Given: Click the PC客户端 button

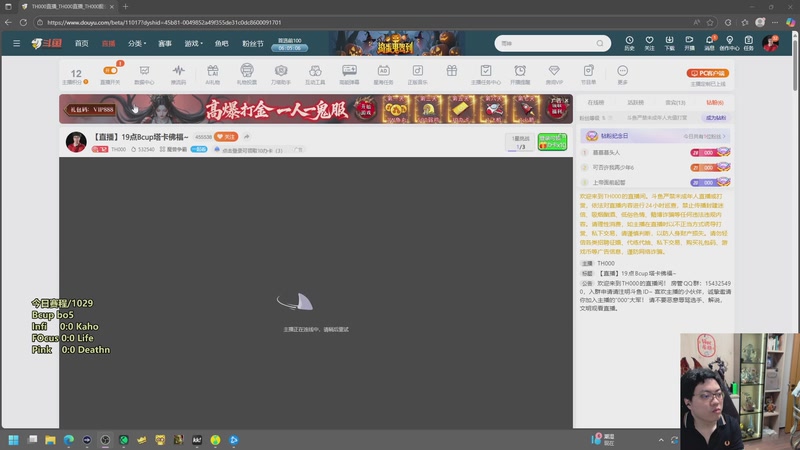Looking at the screenshot, I should tap(707, 73).
